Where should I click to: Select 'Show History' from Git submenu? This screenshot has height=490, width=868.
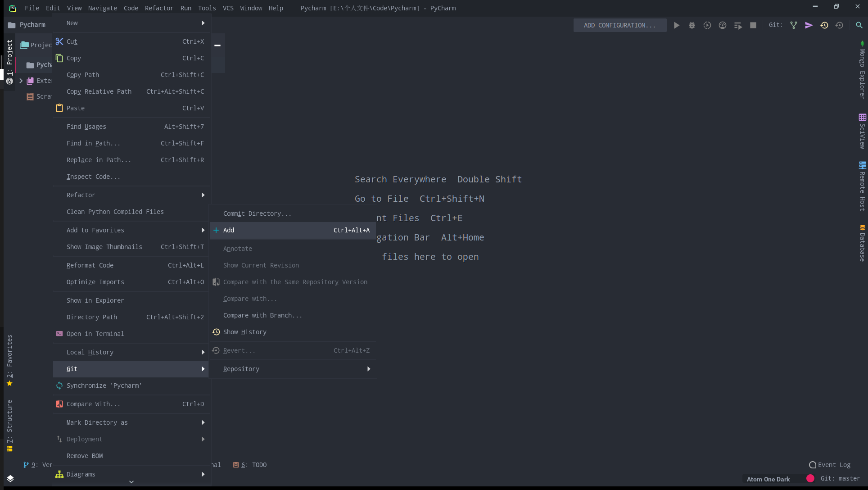(x=244, y=331)
